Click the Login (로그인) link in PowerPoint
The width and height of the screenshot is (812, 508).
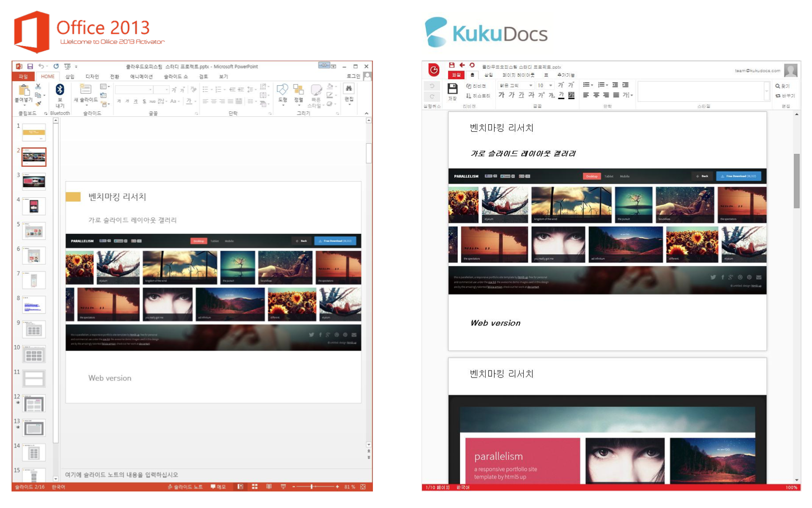353,76
